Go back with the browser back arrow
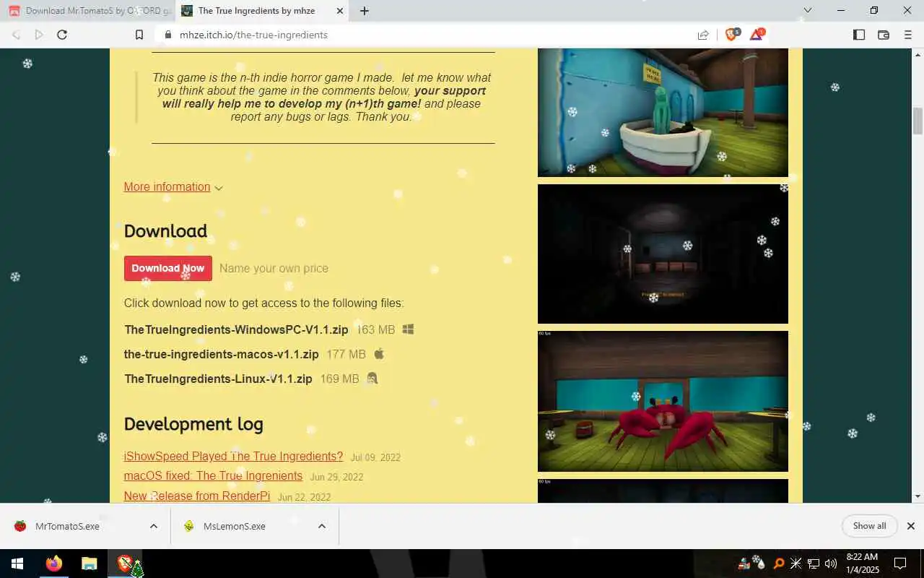Screen dimensions: 924x578 (16, 35)
